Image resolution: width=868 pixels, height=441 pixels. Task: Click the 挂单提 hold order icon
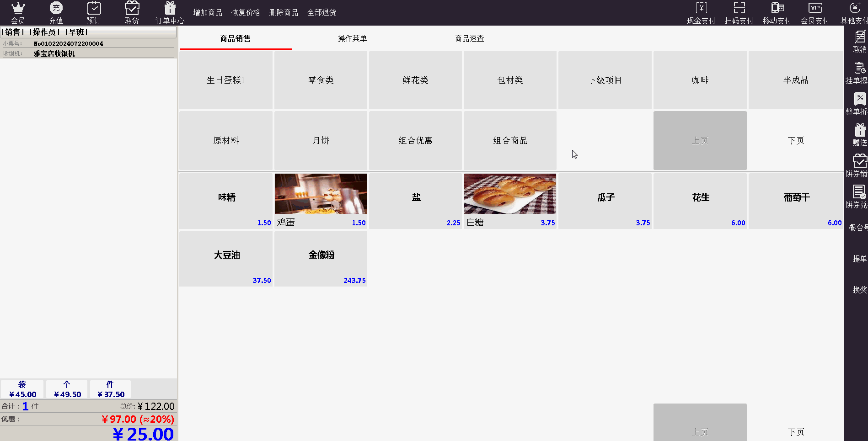pos(857,73)
